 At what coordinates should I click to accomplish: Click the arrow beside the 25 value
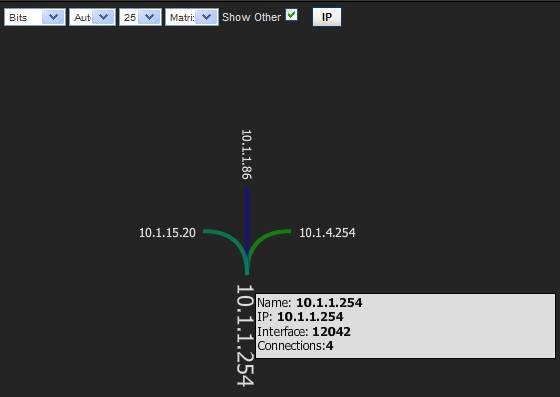click(x=150, y=17)
